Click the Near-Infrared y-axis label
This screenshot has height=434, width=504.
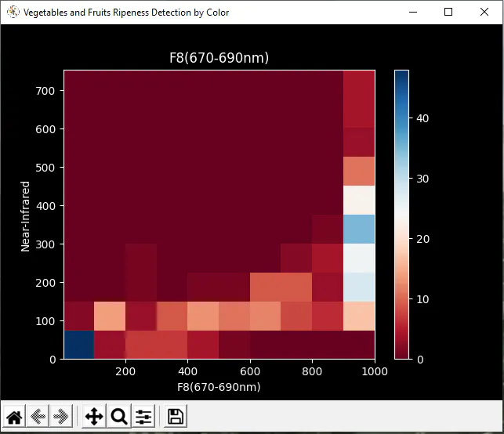pyautogui.click(x=25, y=216)
